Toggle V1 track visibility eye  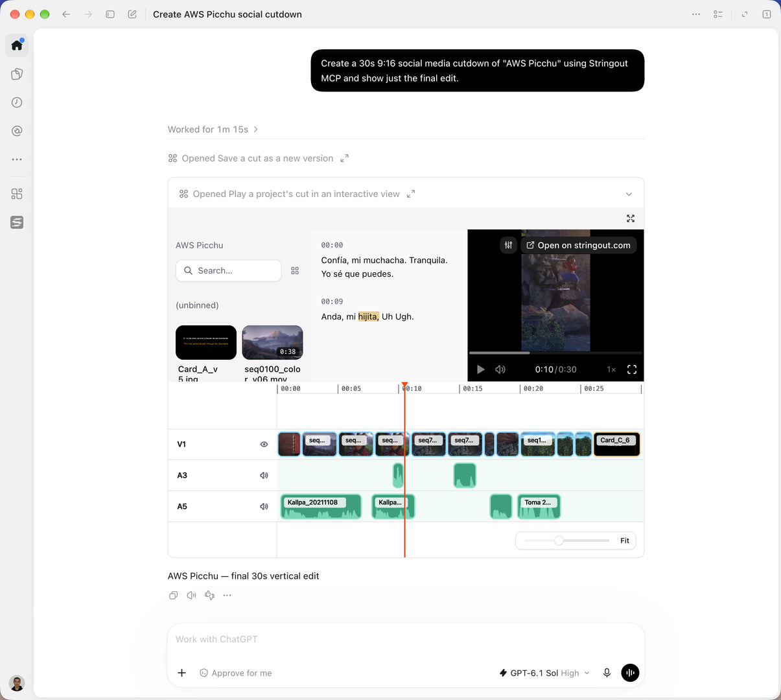264,445
